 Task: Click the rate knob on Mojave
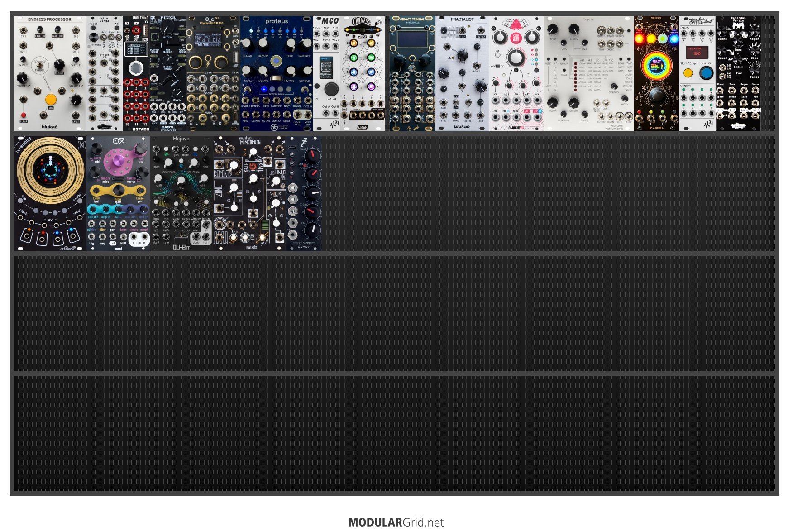(181, 181)
